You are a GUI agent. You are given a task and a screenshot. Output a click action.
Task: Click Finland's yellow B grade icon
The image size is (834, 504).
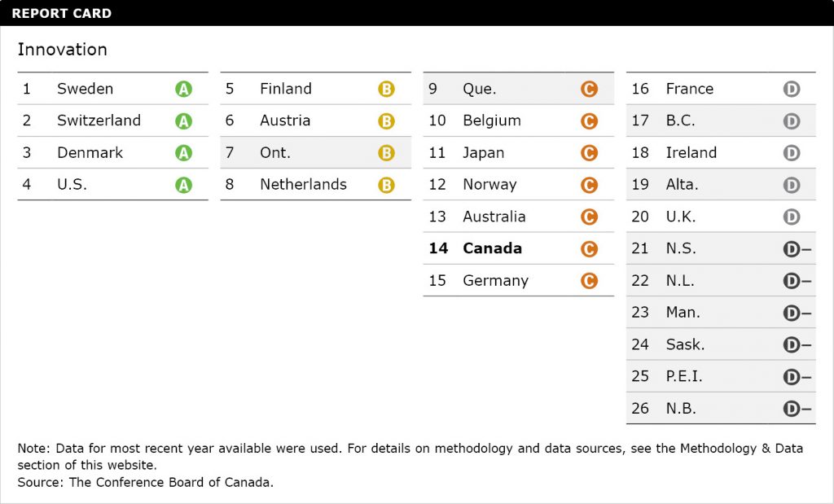tap(386, 89)
